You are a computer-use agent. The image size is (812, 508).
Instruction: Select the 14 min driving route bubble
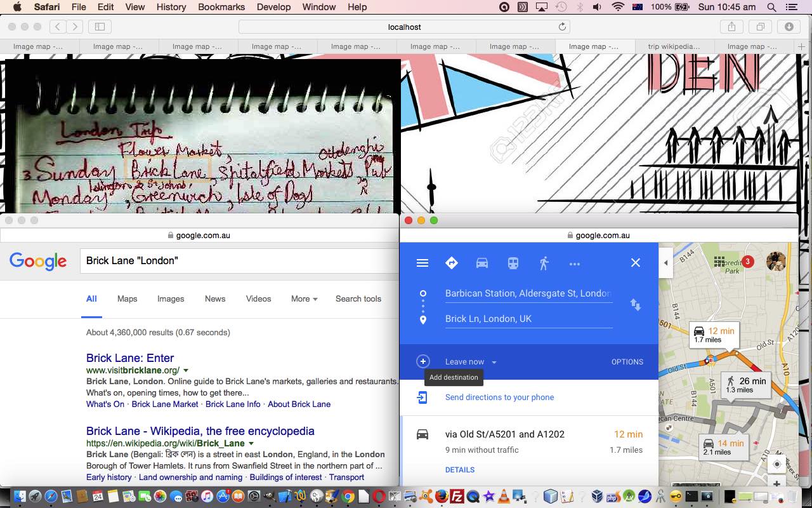click(x=723, y=447)
